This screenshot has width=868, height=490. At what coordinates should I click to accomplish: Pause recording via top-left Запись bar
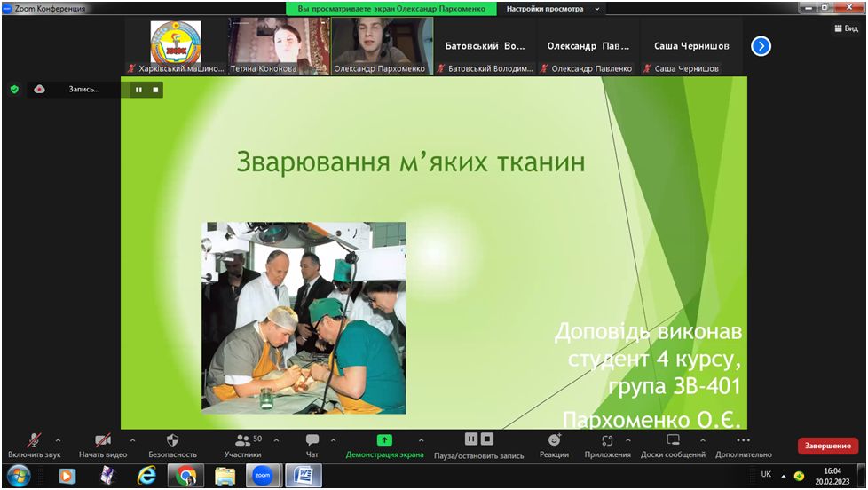[138, 90]
